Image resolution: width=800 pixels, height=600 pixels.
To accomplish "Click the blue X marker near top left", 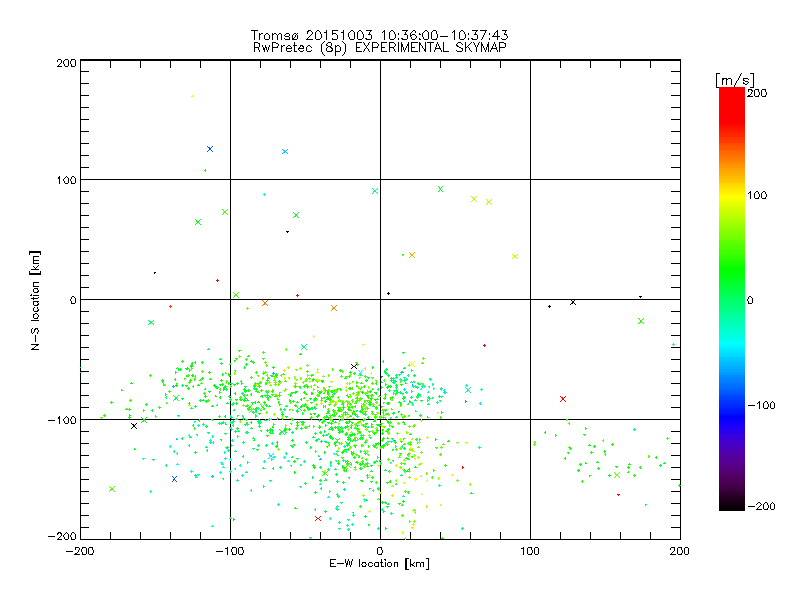I will tap(210, 149).
